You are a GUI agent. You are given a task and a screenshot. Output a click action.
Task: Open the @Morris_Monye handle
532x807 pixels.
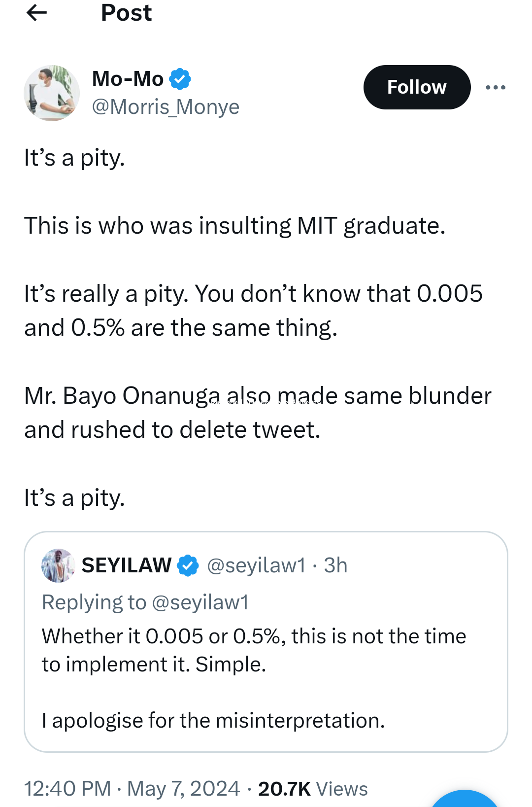(166, 107)
